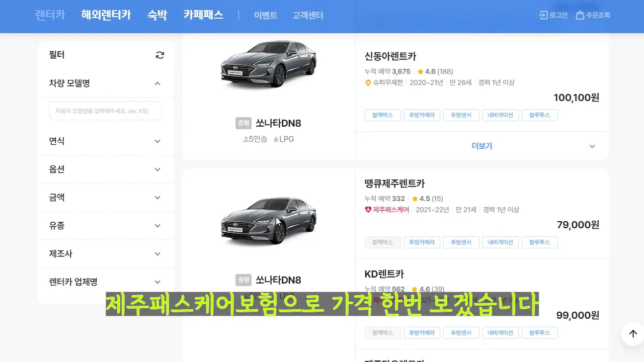Open the 해외렌터카 menu tab

pos(106,15)
